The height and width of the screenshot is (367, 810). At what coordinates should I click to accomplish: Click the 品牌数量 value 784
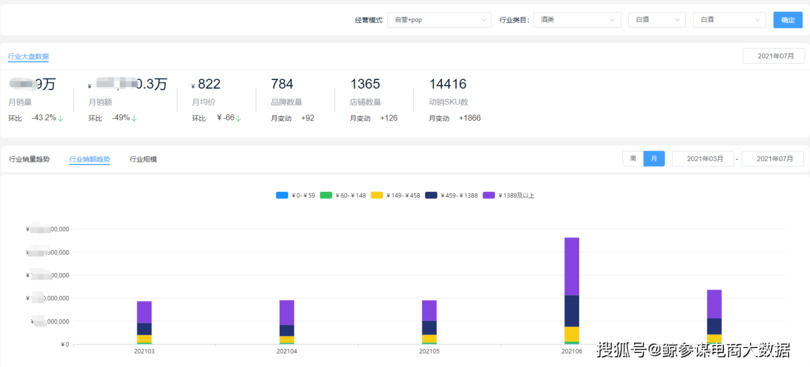(x=282, y=84)
